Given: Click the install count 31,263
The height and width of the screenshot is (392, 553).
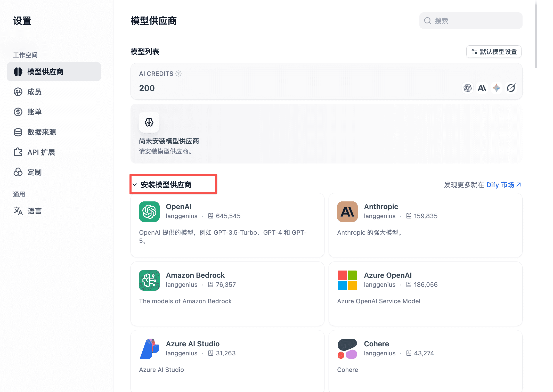Looking at the screenshot, I should click(x=226, y=353).
